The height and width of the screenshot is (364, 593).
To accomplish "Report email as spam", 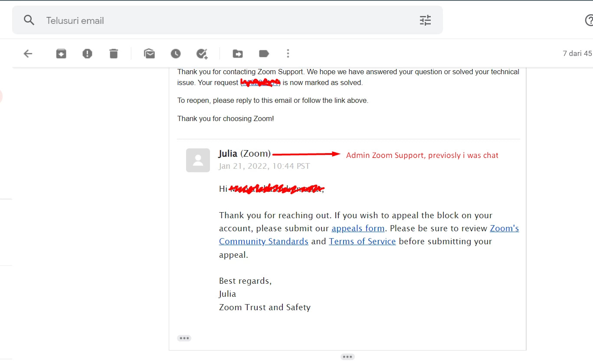I will (x=87, y=54).
